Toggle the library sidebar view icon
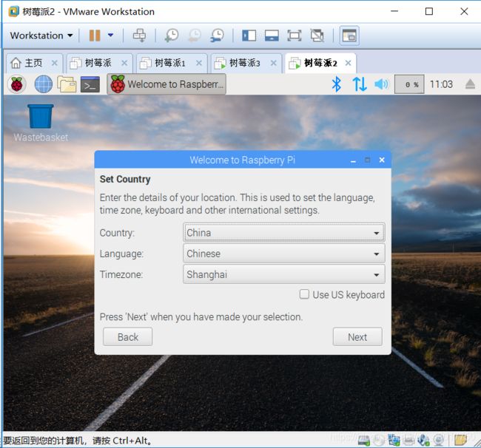 (249, 35)
